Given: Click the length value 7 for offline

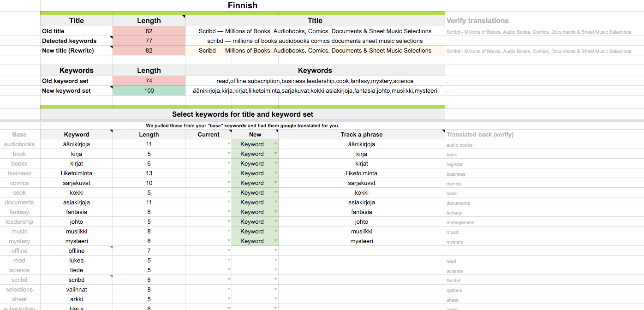Looking at the screenshot, I should [x=149, y=250].
